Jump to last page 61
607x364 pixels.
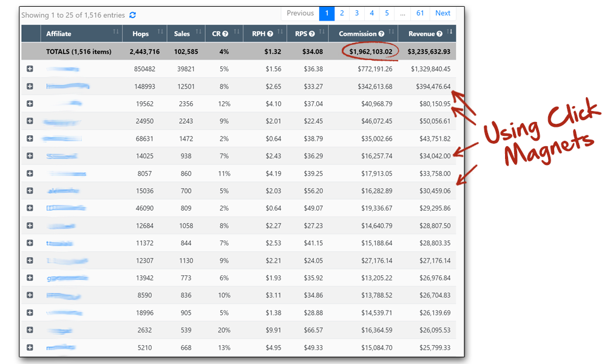point(420,13)
